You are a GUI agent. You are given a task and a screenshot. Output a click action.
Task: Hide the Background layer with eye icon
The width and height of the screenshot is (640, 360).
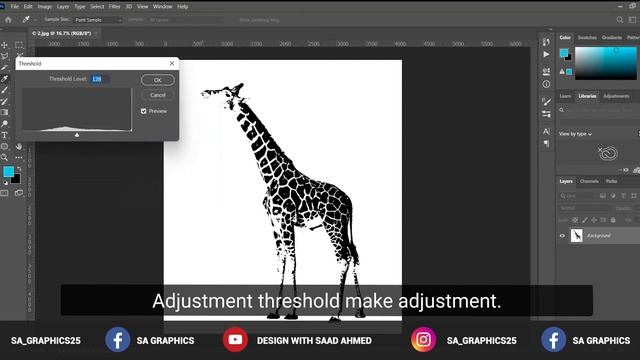tap(562, 236)
